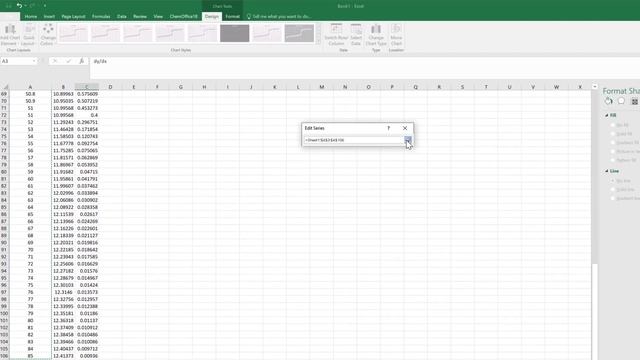The height and width of the screenshot is (360, 640).
Task: Open the Page Layout ribbon tab
Action: pyautogui.click(x=73, y=16)
